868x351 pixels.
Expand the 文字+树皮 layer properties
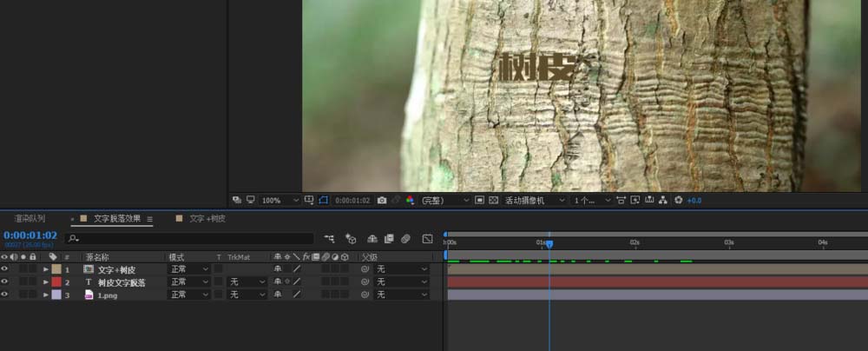[x=47, y=269]
